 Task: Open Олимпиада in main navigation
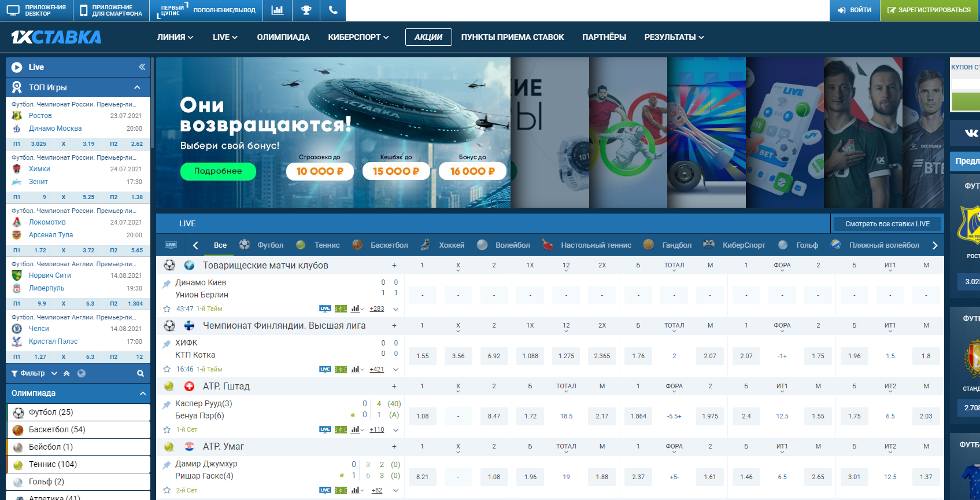point(283,37)
